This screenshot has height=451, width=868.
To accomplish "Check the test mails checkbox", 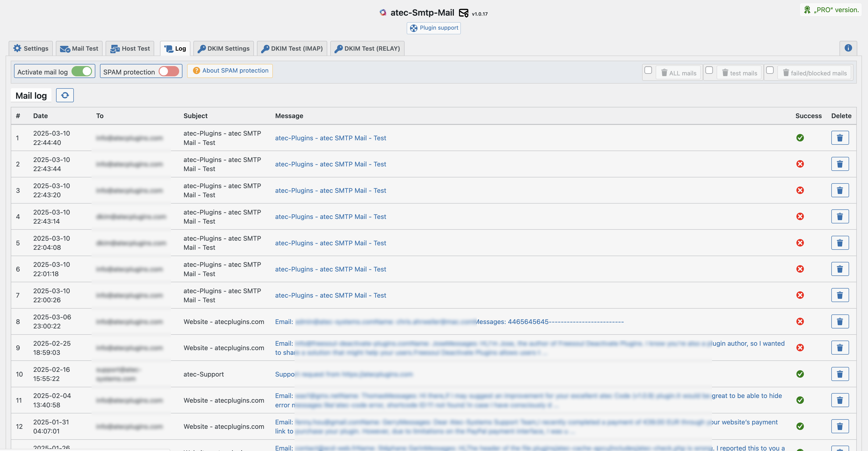I will tap(709, 70).
